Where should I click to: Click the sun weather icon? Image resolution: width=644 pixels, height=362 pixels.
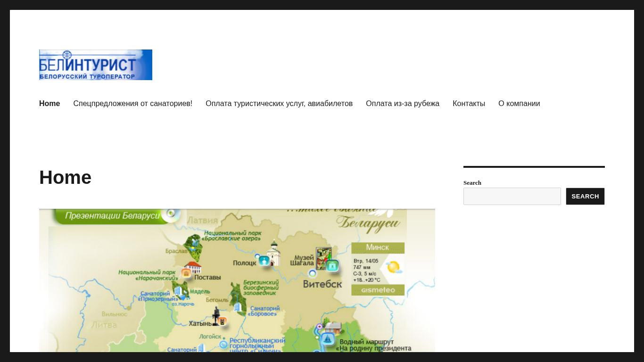click(x=393, y=267)
